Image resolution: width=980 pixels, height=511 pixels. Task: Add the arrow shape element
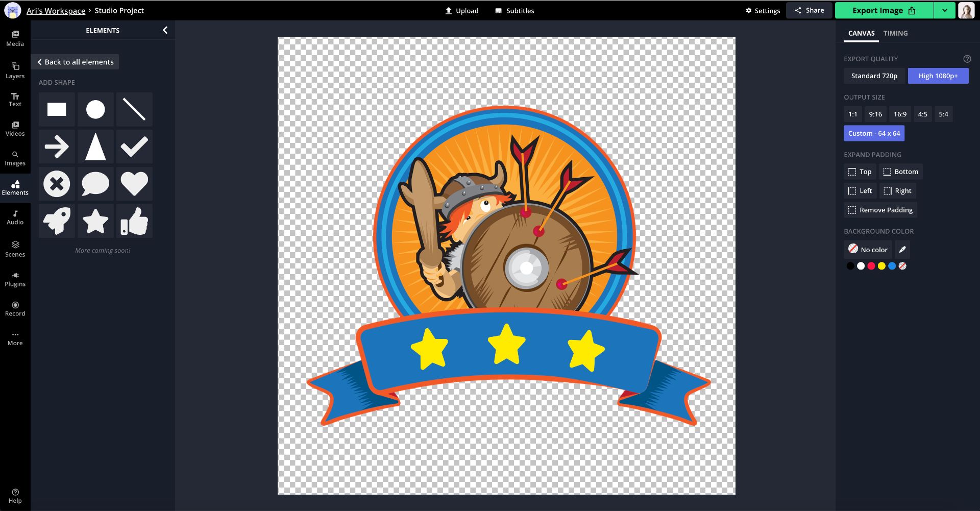[57, 147]
